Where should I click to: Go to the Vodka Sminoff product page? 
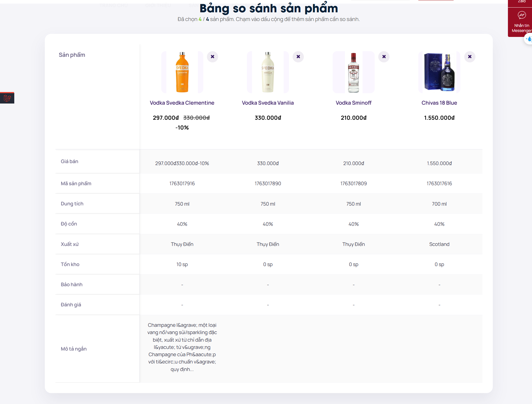pos(353,103)
